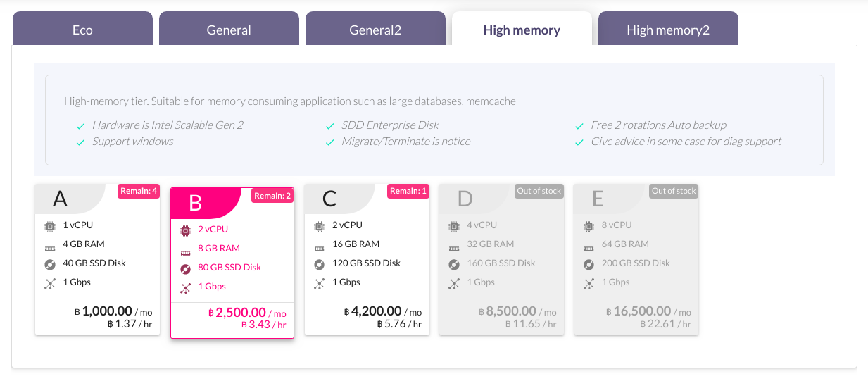Image resolution: width=868 pixels, height=381 pixels.
Task: Click the vCPU chip icon in plan C
Action: coord(318,225)
